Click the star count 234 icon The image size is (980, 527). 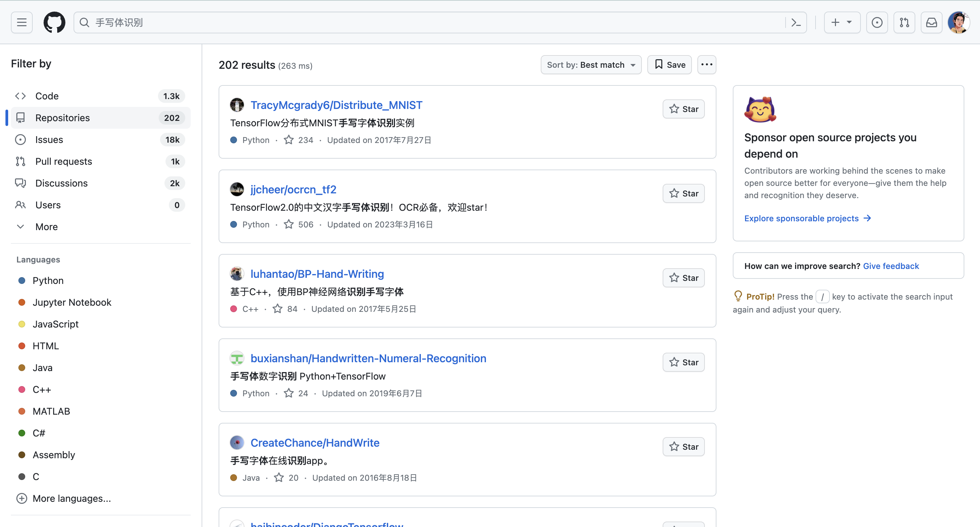289,140
